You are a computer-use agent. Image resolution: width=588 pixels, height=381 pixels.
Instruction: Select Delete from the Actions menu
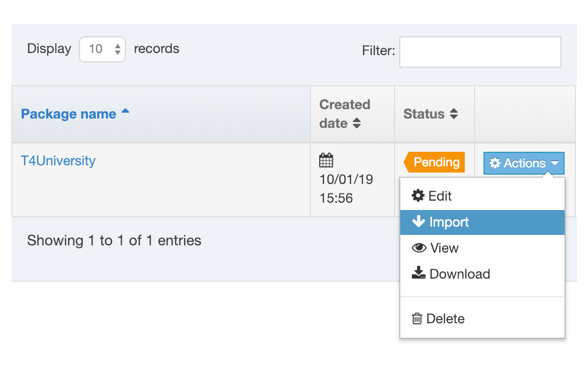tap(445, 319)
